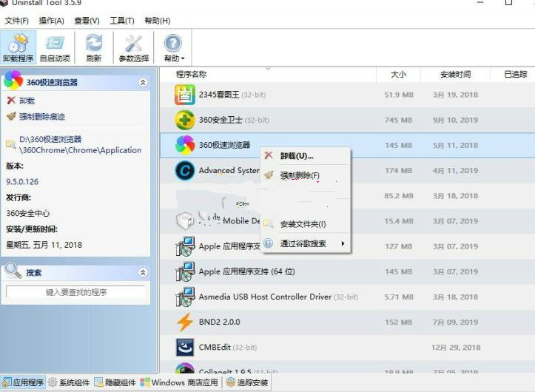Expand 通过谷歌搜索 submenu
This screenshot has width=535, height=392.
[x=305, y=243]
